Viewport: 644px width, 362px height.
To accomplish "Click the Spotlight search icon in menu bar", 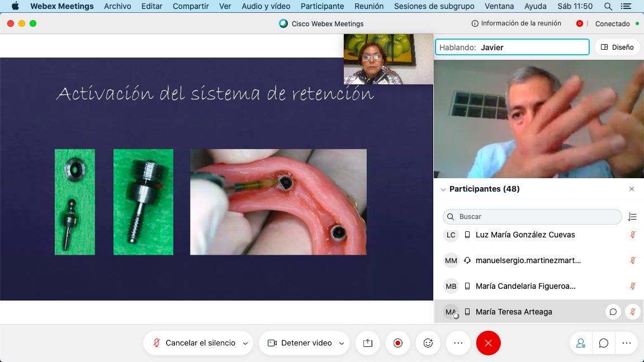I will click(607, 6).
